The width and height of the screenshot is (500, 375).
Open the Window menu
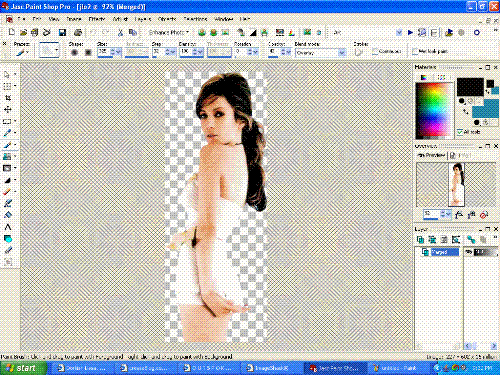click(x=224, y=19)
